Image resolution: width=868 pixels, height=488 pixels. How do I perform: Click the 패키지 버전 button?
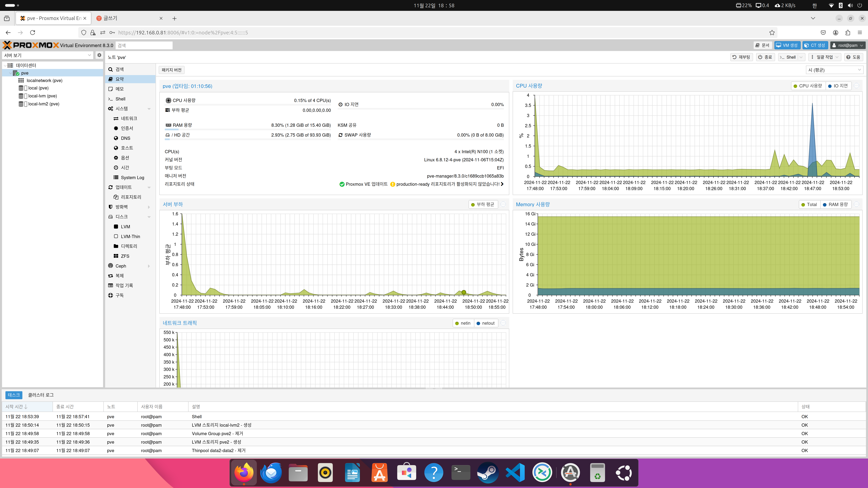coord(172,70)
